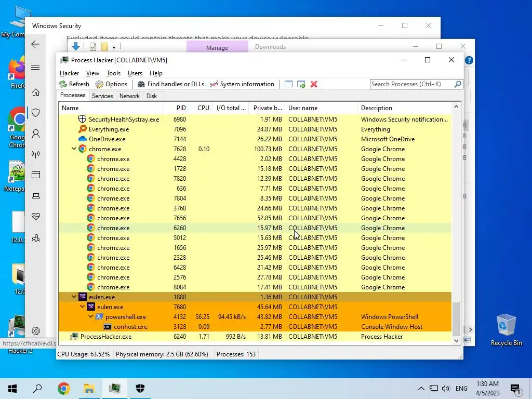Select the OneDrive.exe cloud icon
The height and width of the screenshot is (399, 532).
point(82,139)
